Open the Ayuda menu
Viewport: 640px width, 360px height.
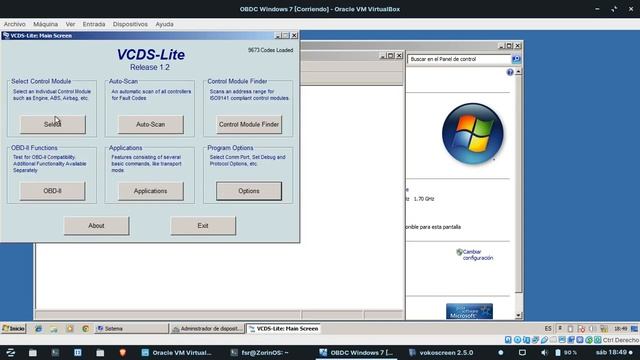point(164,24)
